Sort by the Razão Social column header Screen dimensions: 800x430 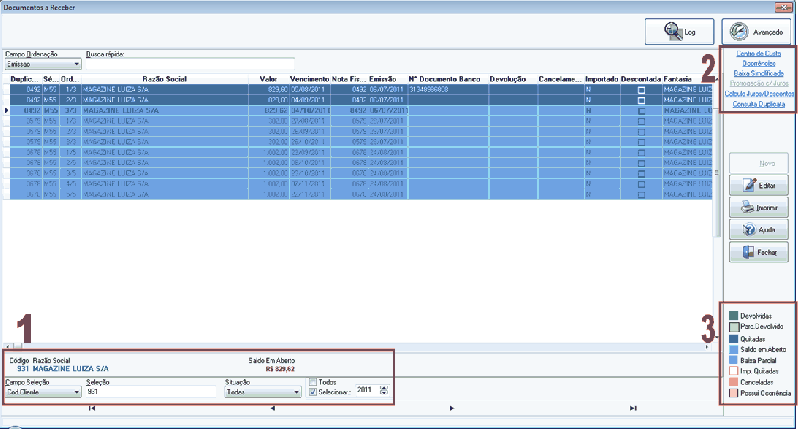click(164, 79)
